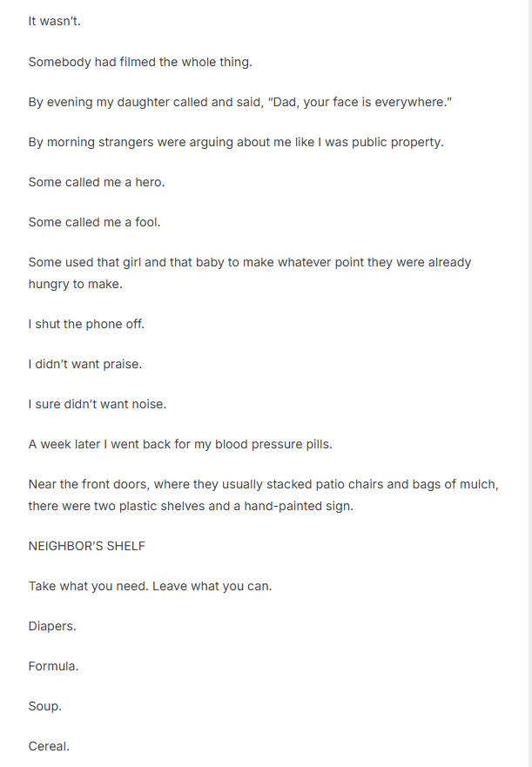Viewport: 532px width, 767px height.
Task: Click the "blood pressure pills" sentence
Action: (180, 444)
